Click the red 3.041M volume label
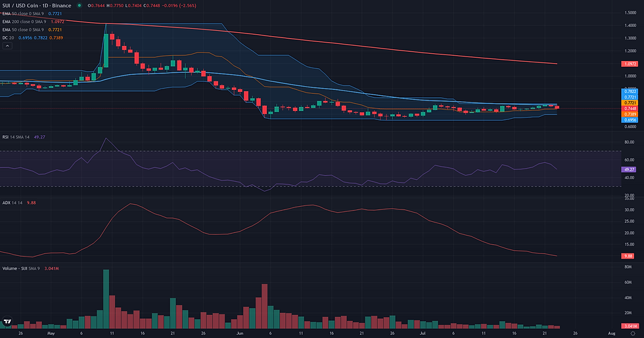The width and height of the screenshot is (644, 338). (x=630, y=326)
